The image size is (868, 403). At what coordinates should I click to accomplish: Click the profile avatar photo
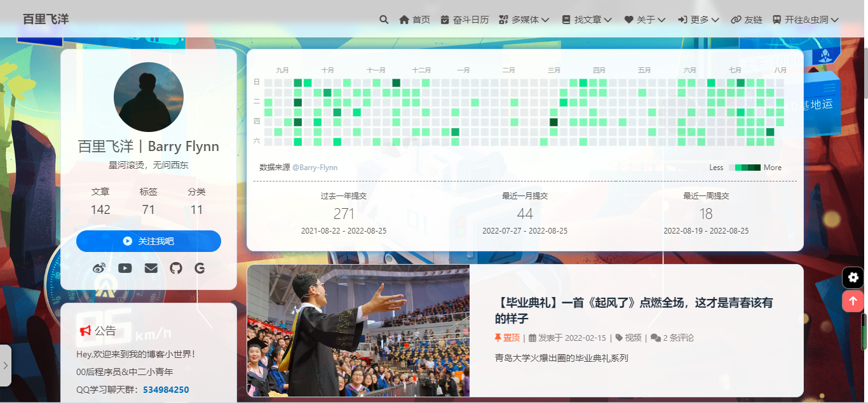(x=149, y=97)
